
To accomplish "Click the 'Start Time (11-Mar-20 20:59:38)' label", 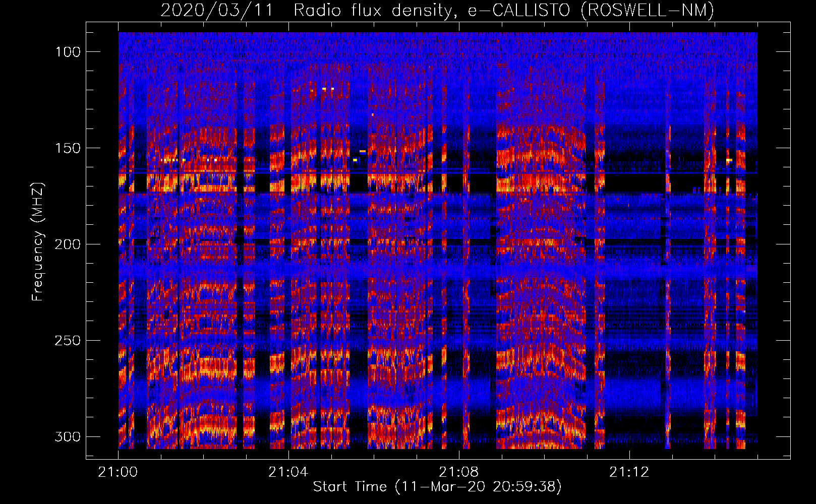I will click(437, 487).
